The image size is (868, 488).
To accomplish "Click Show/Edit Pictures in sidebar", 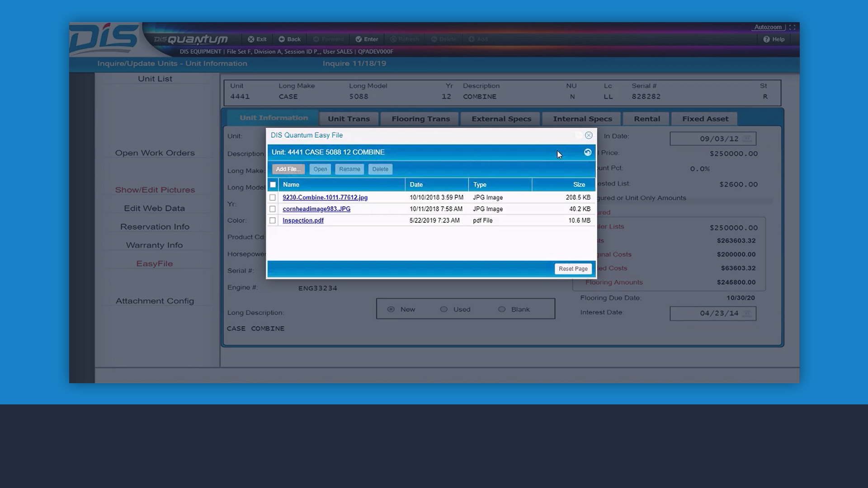I will point(155,190).
